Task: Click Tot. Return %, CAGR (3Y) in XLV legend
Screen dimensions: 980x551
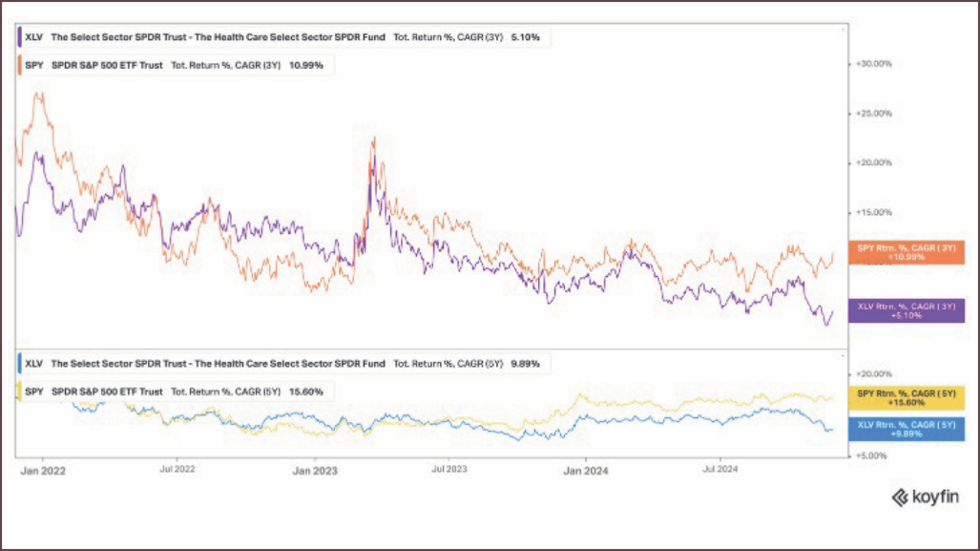Action: (x=448, y=37)
